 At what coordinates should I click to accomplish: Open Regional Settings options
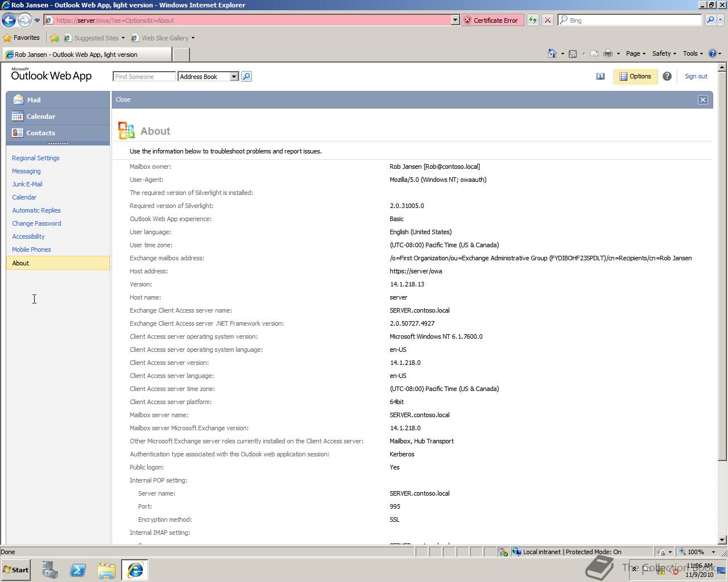(36, 158)
